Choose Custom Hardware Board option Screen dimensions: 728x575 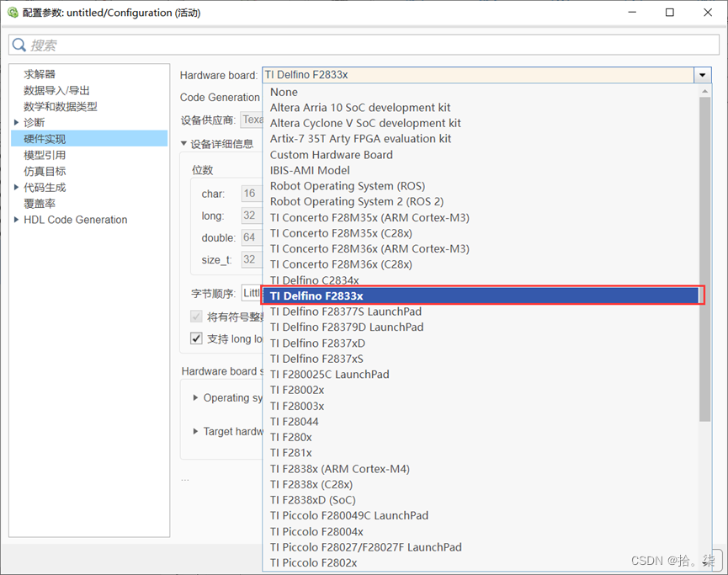tap(481, 155)
